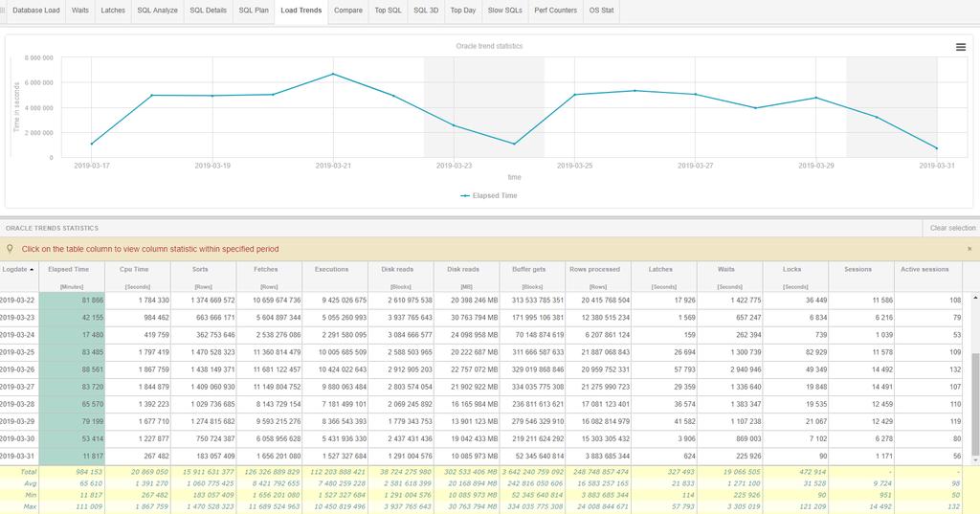The width and height of the screenshot is (980, 514).
Task: Toggle Logdate sort arrow
Action: point(32,270)
